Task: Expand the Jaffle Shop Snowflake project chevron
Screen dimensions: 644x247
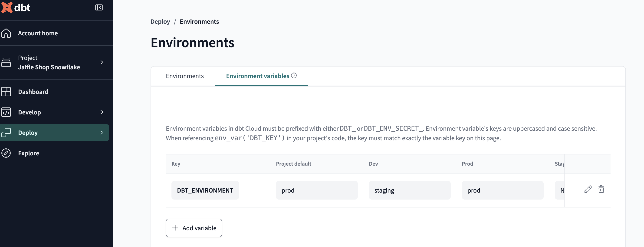Action: 102,62
